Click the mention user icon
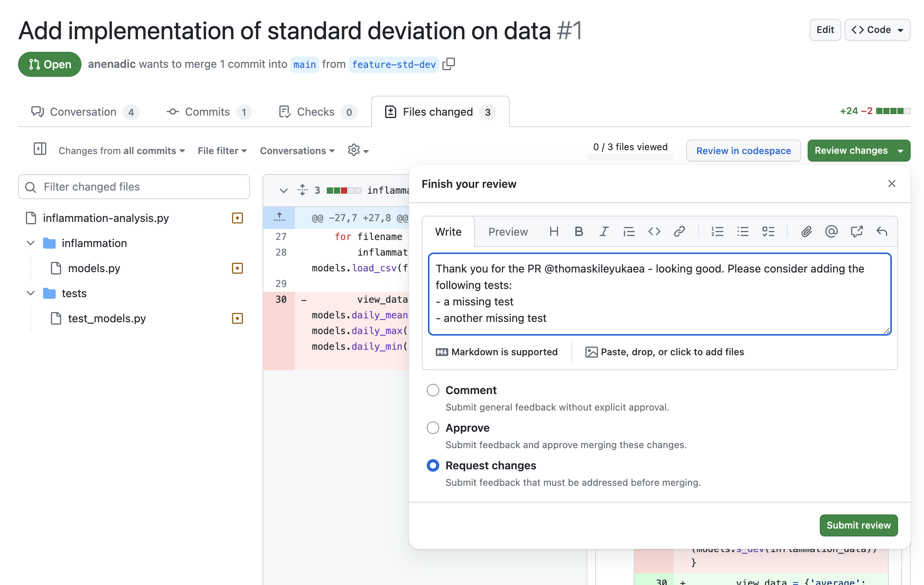The width and height of the screenshot is (924, 585). (831, 231)
